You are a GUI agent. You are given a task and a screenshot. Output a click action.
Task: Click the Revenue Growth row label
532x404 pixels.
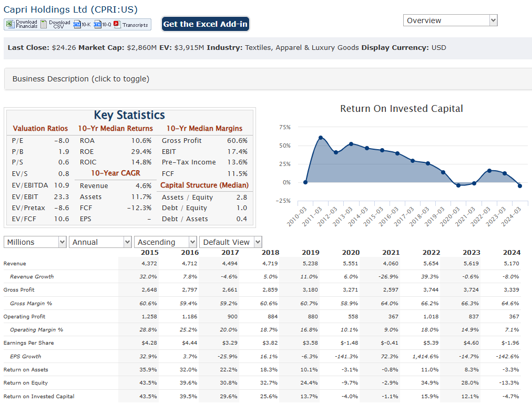point(32,277)
